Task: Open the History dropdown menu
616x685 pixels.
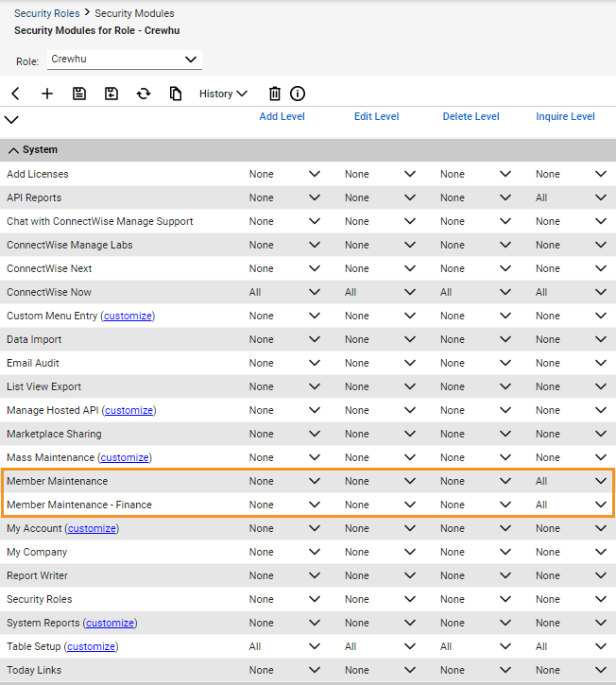Action: pos(223,94)
